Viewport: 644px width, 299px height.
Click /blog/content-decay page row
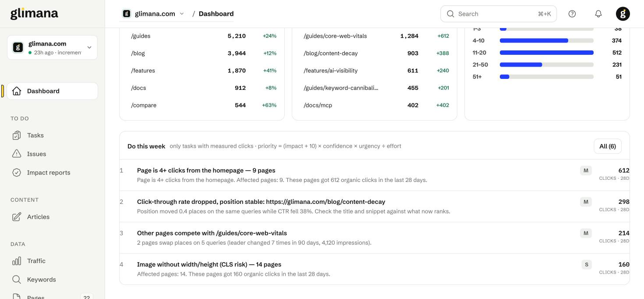(375, 53)
